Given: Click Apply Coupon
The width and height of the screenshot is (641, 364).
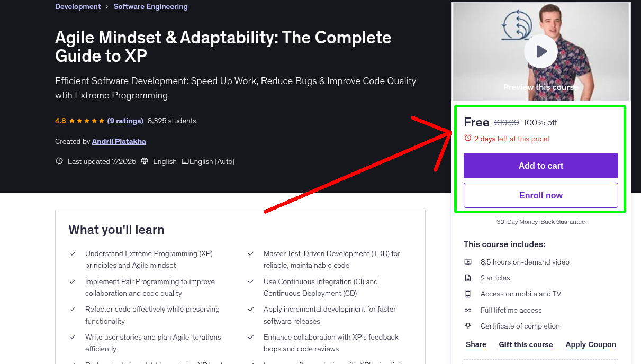Looking at the screenshot, I should [x=590, y=344].
